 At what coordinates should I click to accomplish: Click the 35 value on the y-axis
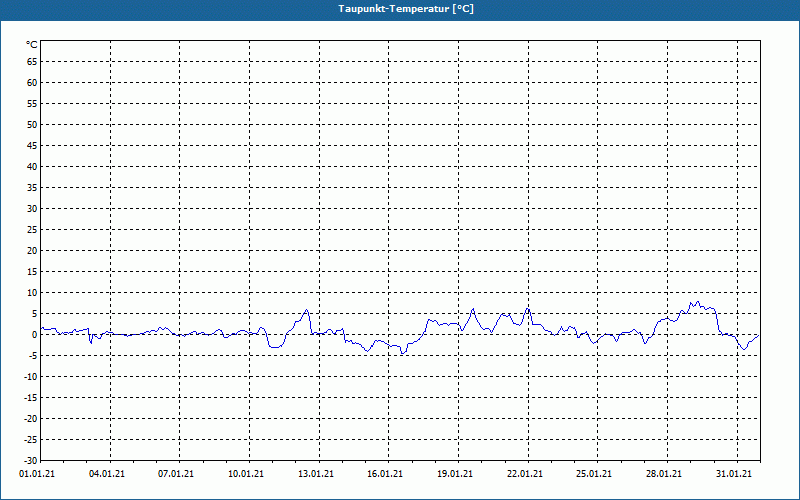pyautogui.click(x=32, y=188)
